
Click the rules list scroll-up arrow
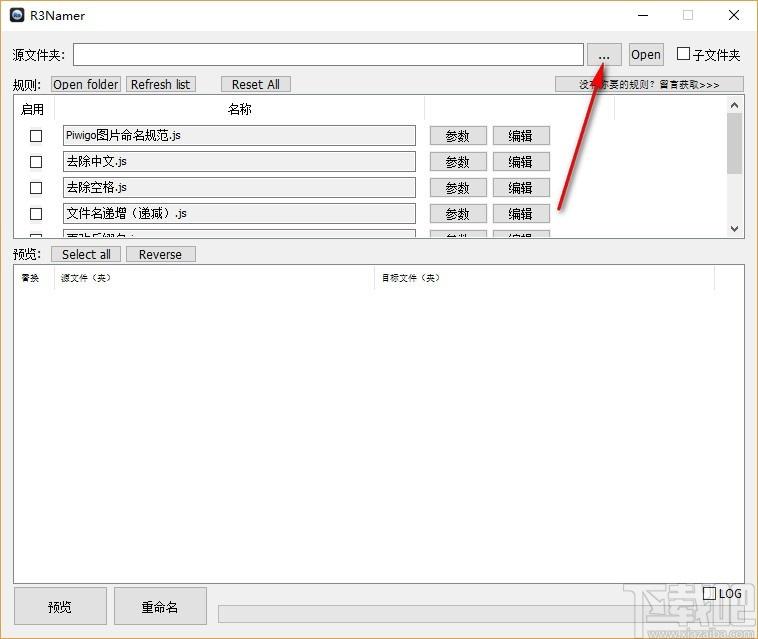[x=734, y=105]
